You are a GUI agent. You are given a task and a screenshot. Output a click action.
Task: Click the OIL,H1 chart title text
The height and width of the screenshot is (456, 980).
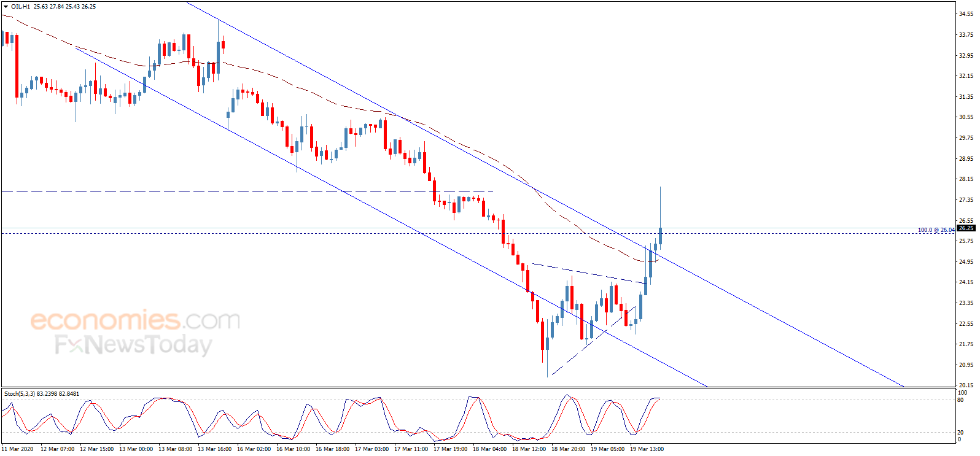click(21, 7)
